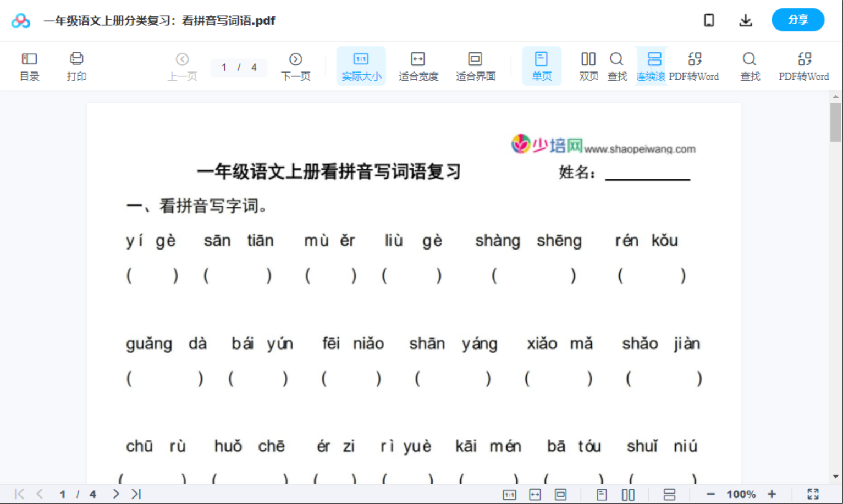Open the mobile device view icon
Image resolution: width=843 pixels, height=504 pixels.
709,20
